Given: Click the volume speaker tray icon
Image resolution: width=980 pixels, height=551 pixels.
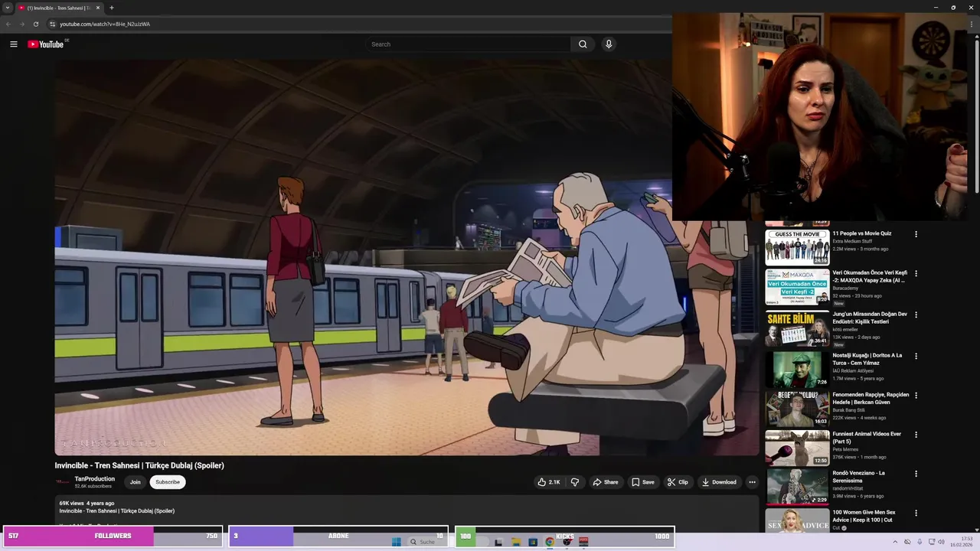Looking at the screenshot, I should pyautogui.click(x=942, y=542).
